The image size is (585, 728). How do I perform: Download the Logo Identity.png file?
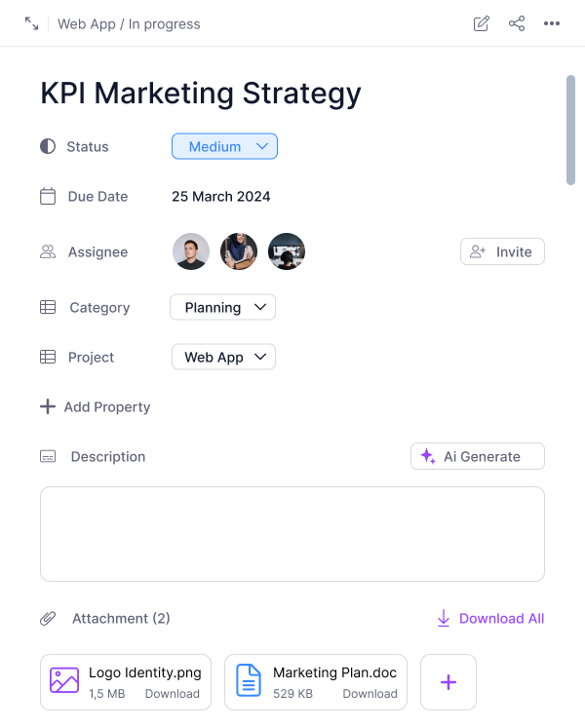(x=173, y=693)
